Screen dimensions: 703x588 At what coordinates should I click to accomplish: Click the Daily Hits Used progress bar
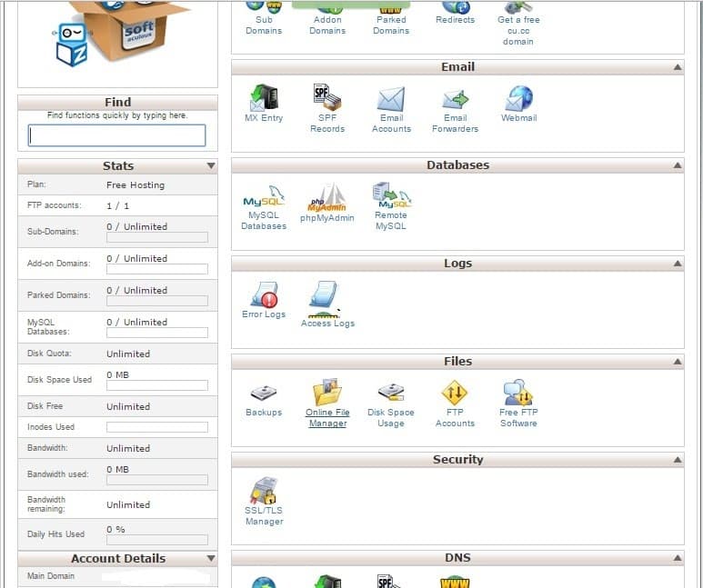click(157, 540)
